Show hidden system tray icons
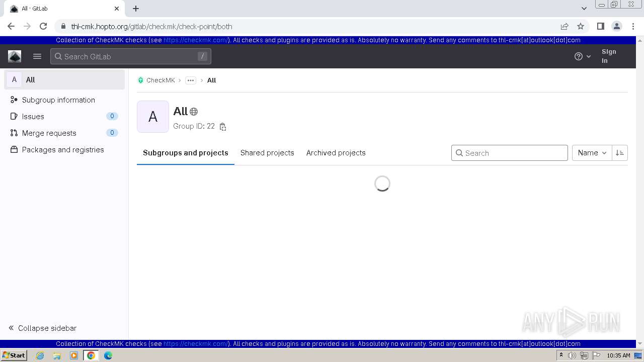Image resolution: width=644 pixels, height=362 pixels. pos(561,355)
